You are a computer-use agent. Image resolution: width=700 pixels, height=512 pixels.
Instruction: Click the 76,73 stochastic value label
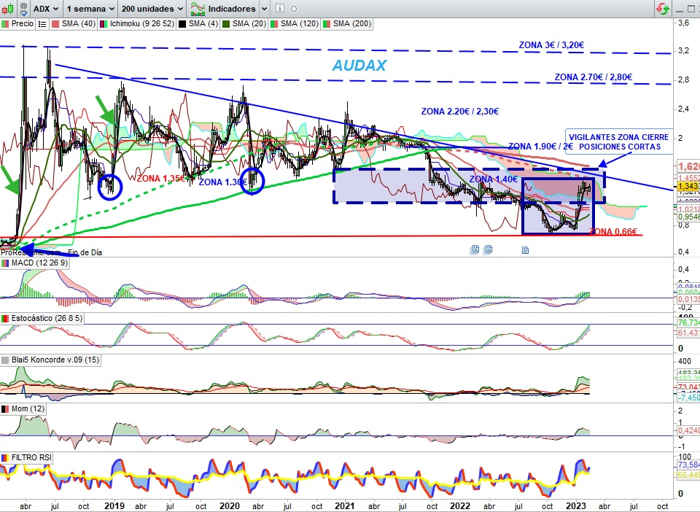688,323
